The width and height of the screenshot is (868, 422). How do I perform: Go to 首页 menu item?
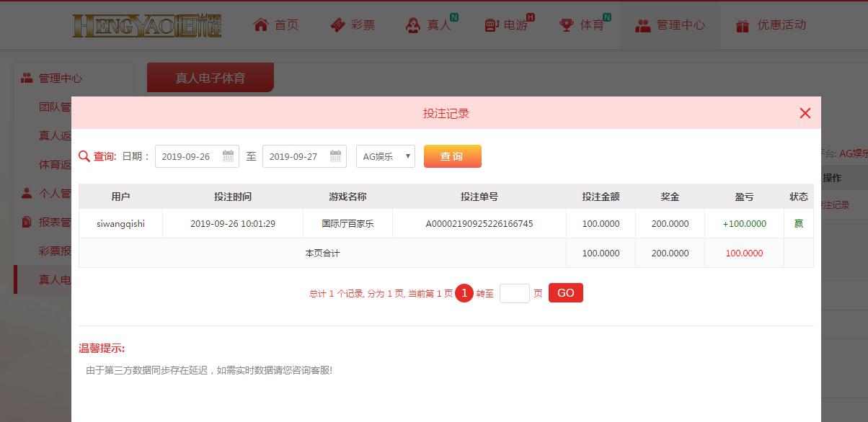(x=286, y=25)
